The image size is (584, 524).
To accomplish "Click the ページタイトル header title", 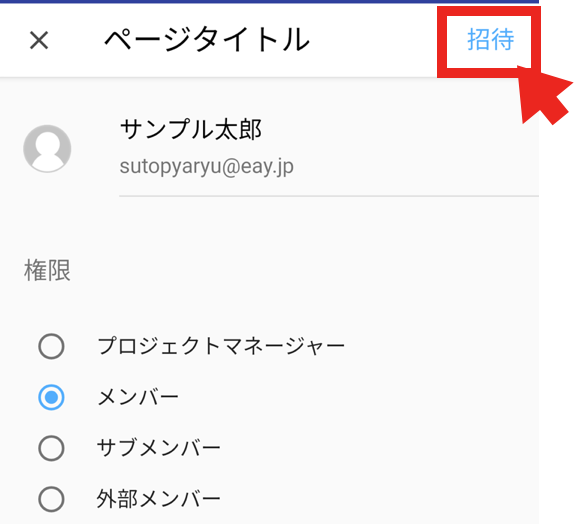I will pyautogui.click(x=207, y=39).
